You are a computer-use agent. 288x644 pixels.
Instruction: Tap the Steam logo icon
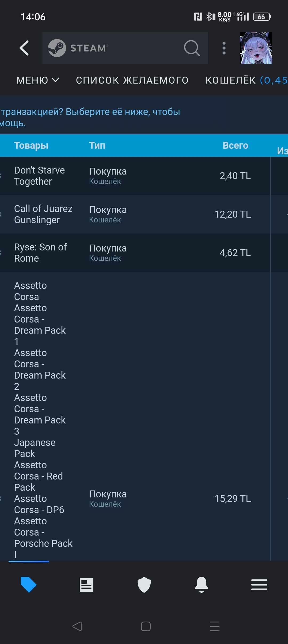coord(57,48)
